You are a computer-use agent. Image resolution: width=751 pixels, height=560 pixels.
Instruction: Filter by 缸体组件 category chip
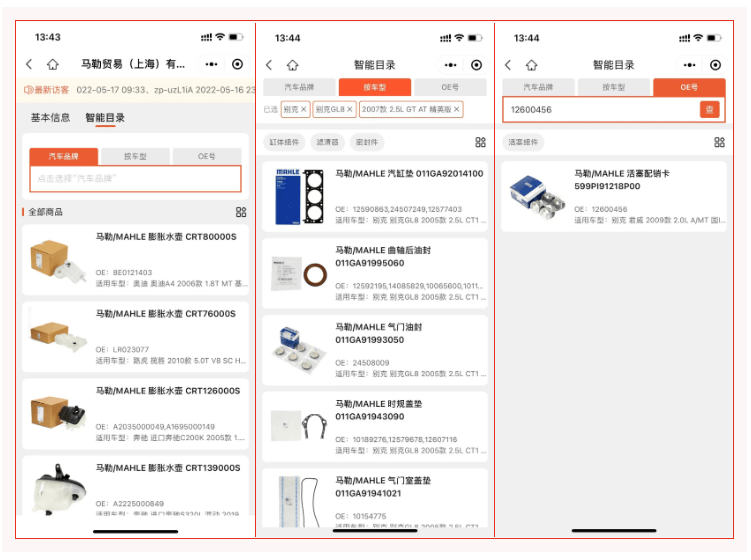click(284, 142)
